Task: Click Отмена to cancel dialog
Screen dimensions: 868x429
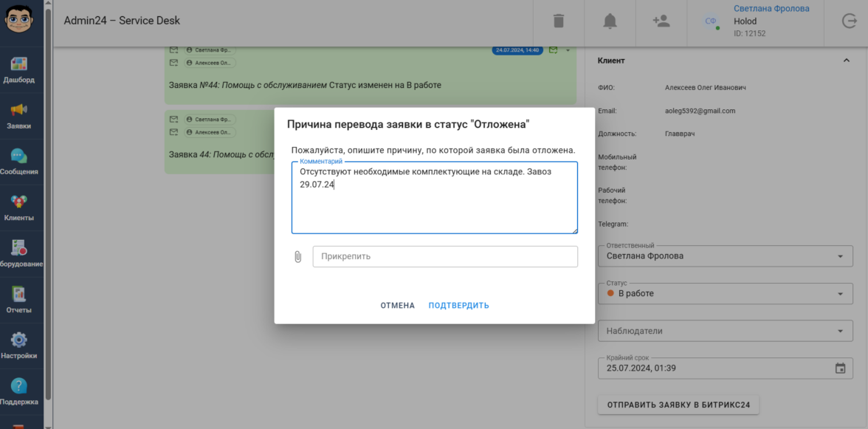Action: [397, 306]
